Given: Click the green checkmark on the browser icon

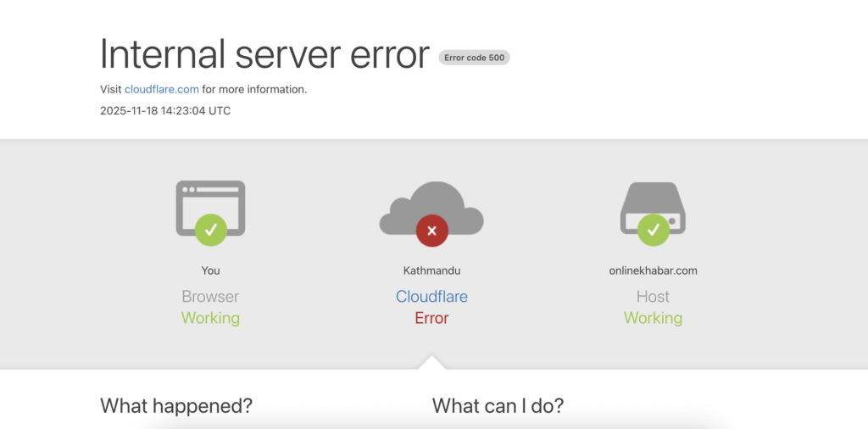Looking at the screenshot, I should click(210, 231).
